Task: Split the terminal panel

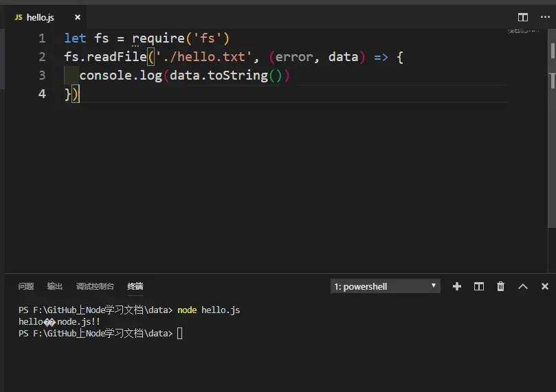Action: [479, 286]
